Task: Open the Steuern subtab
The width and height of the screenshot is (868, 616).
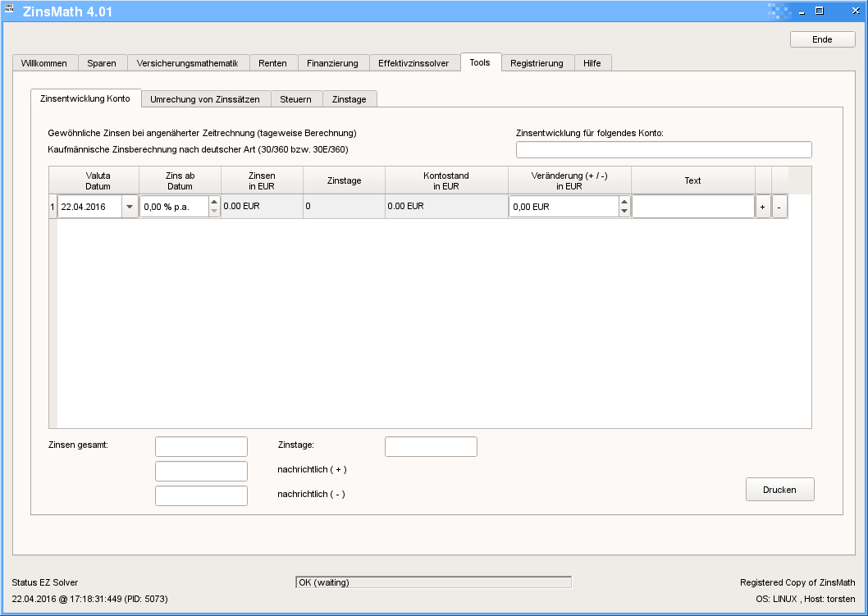Action: coord(295,99)
